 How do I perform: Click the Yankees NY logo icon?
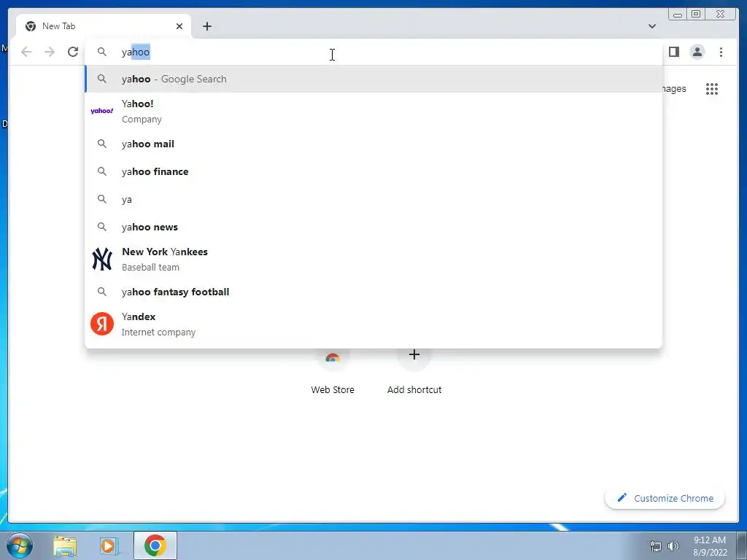102,259
